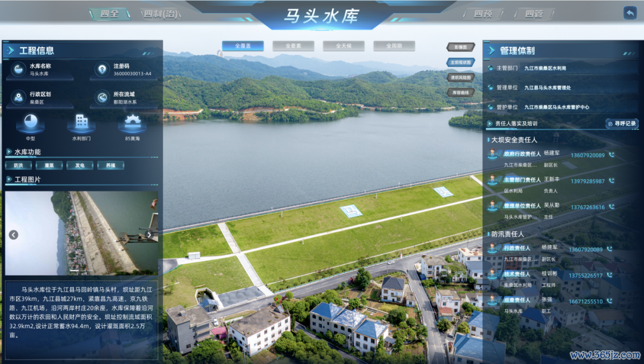
Task: Click the 工程信息 panel header arrow
Action: [x=11, y=51]
